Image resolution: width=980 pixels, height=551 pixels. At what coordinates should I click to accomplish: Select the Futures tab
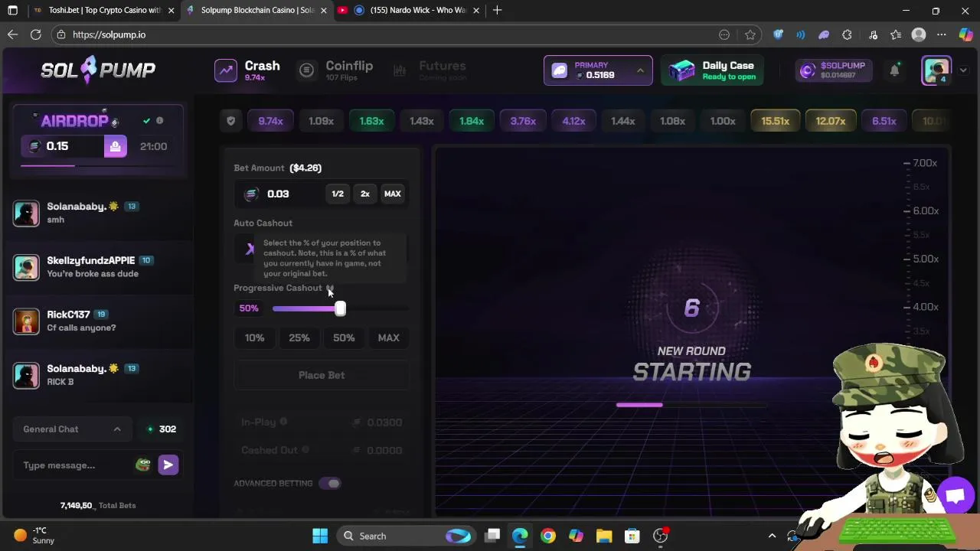tap(429, 70)
